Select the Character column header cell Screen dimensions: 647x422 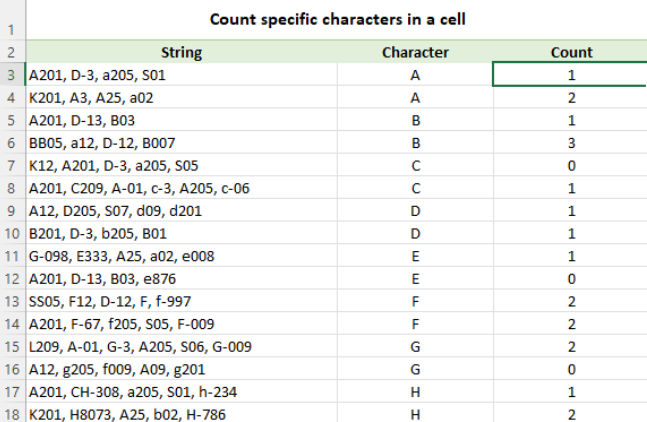(415, 52)
